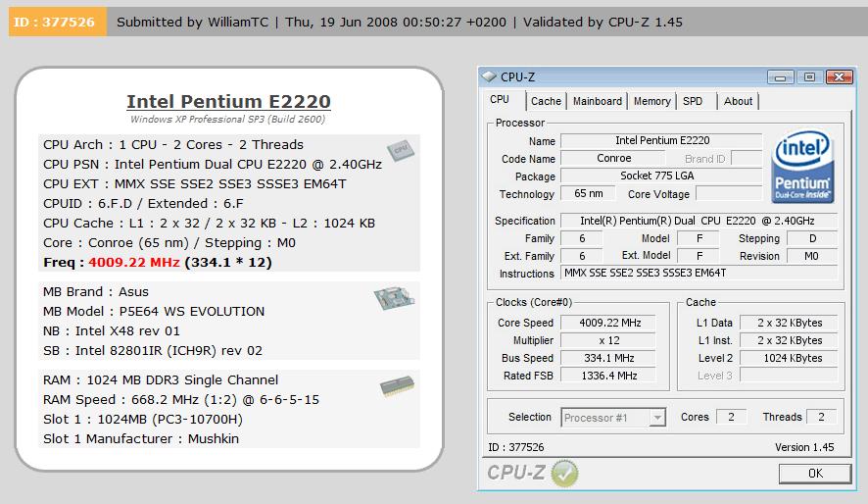Click the L1 Data value 2 x 32 KBytes

point(789,323)
